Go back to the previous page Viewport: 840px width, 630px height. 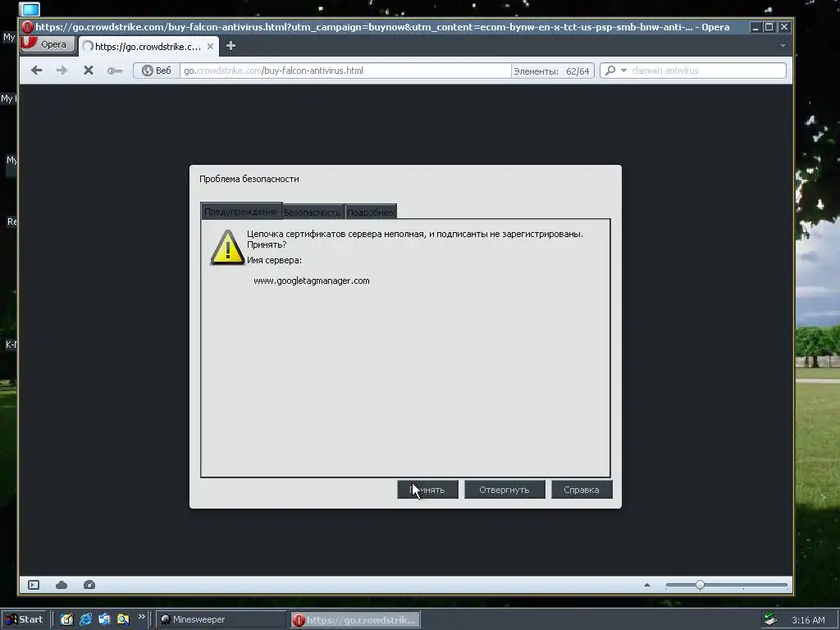[x=36, y=71]
